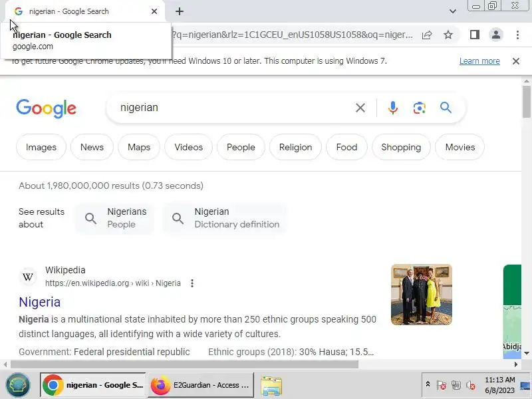Start voice search with microphone icon
Image resolution: width=532 pixels, height=399 pixels.
click(393, 108)
